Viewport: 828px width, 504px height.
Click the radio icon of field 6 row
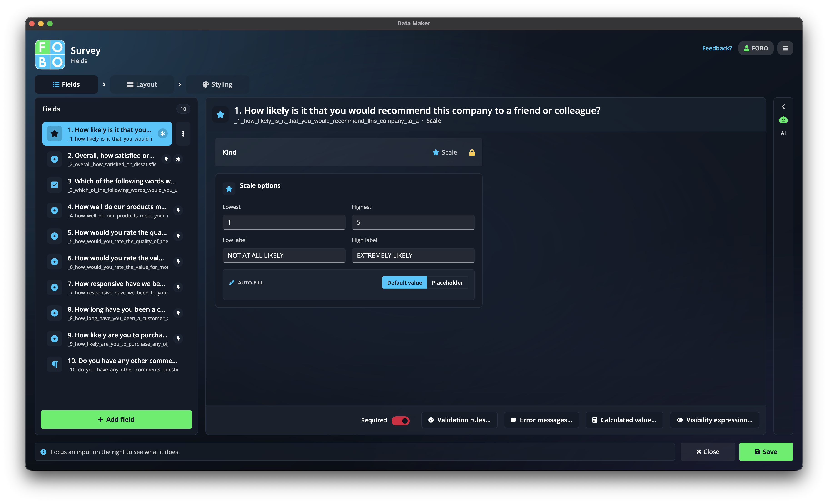55,262
